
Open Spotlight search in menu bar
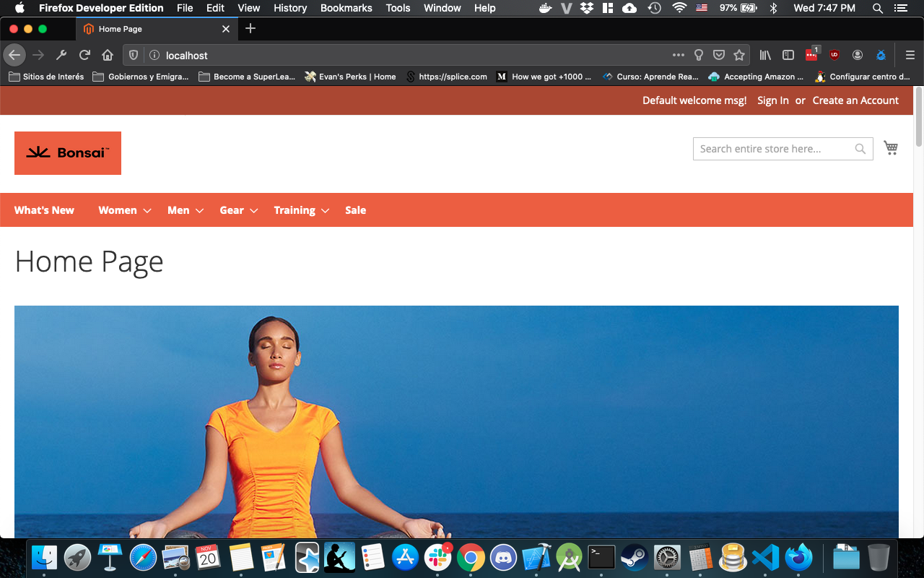click(878, 8)
